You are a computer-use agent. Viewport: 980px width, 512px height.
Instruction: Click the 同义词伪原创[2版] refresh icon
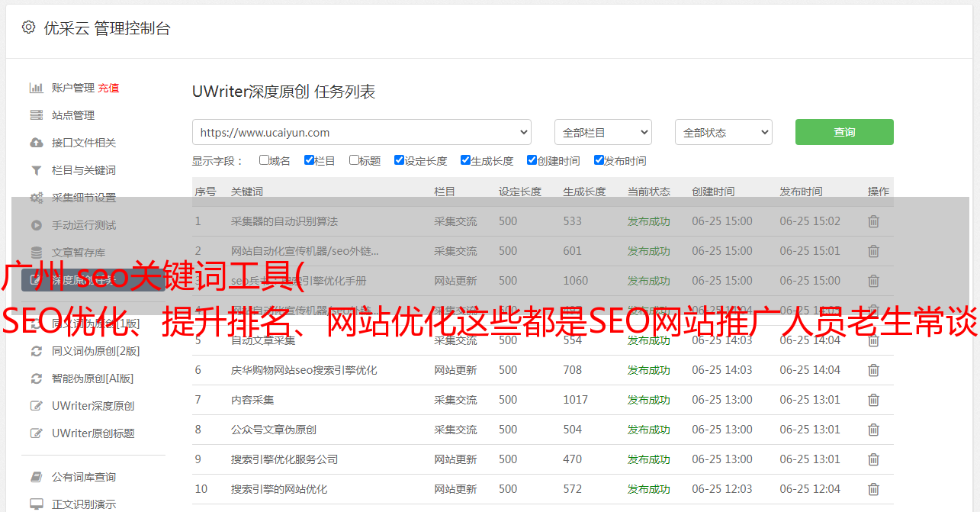[x=36, y=351]
